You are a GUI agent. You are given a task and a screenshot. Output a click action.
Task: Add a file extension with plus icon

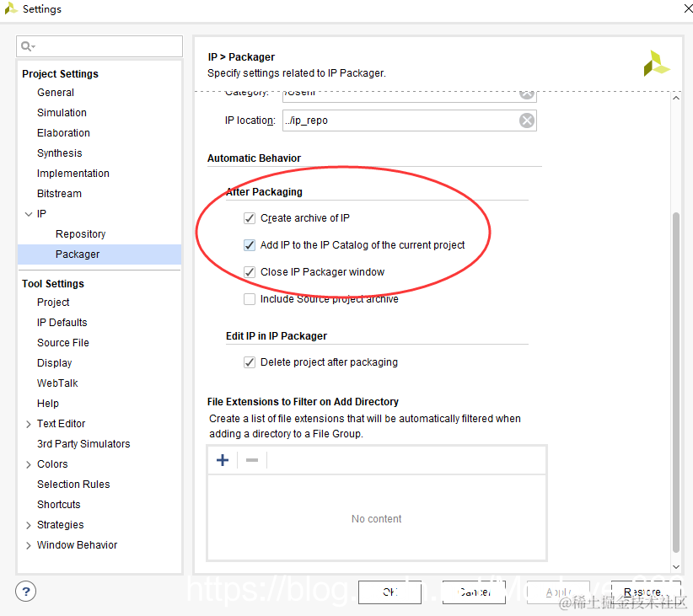pos(223,460)
